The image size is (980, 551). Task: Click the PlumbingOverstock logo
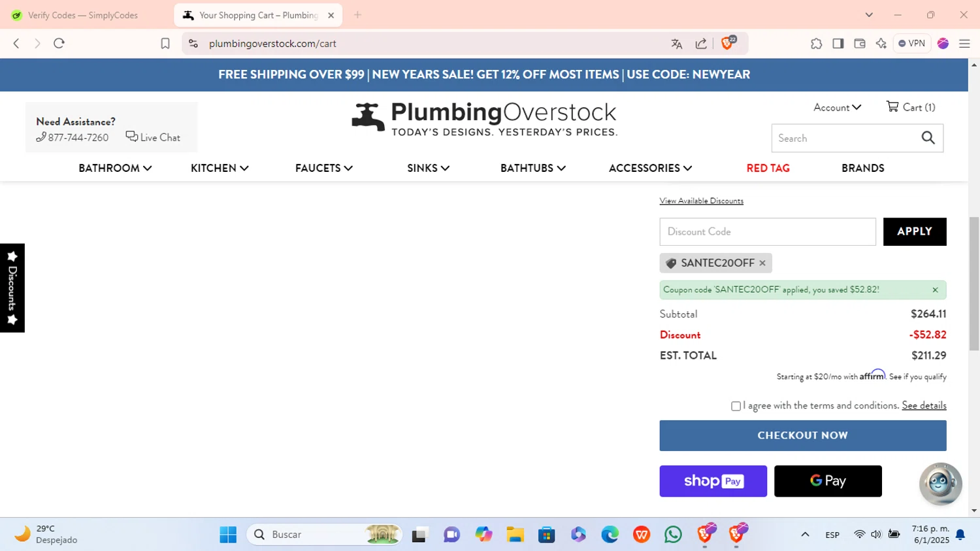coord(484,118)
